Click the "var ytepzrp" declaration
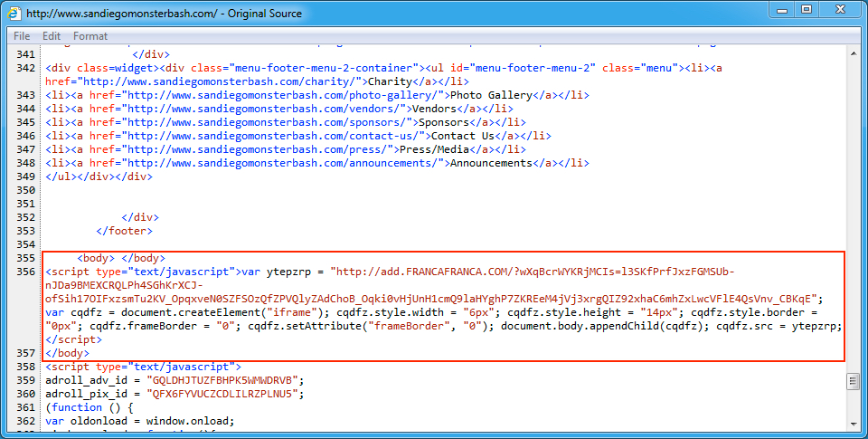The image size is (868, 439). pos(279,272)
